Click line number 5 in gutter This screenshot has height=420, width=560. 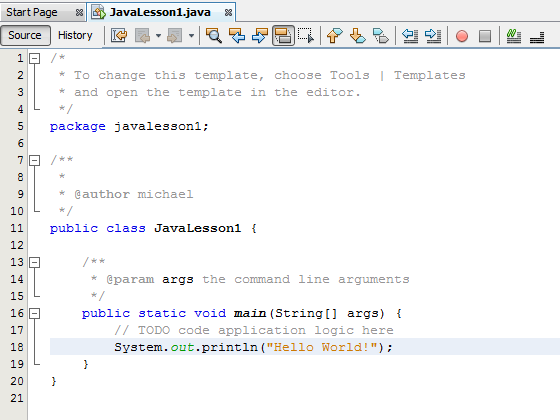(x=20, y=126)
